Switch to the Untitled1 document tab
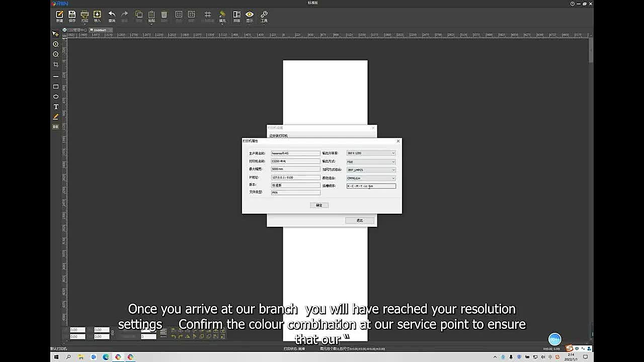This screenshot has height=362, width=644. 99,30
